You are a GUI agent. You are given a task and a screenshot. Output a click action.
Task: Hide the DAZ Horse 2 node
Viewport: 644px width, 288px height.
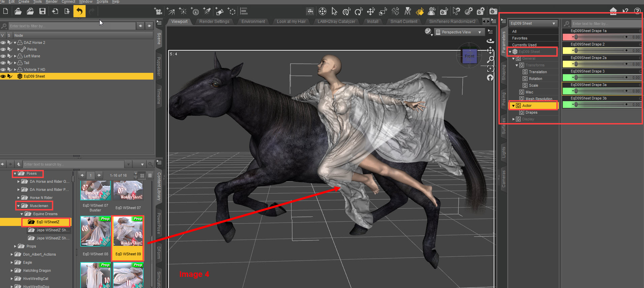(x=3, y=42)
